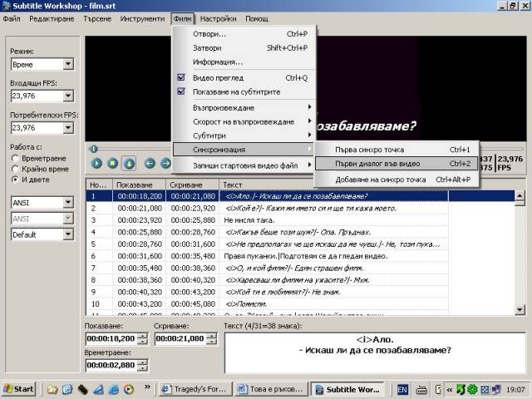Open the Инструменти menu
Screen dimensions: 532x399
point(142,18)
